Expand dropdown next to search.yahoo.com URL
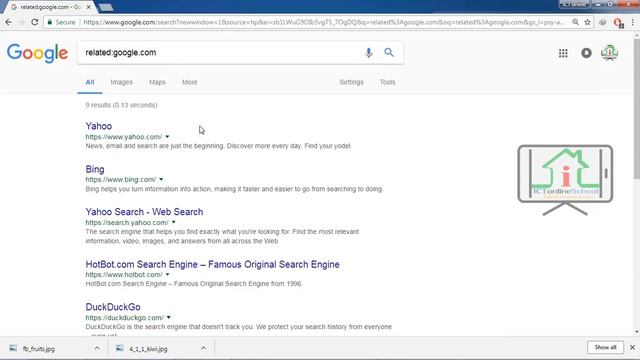Viewport: 640px width, 360px height. click(173, 222)
